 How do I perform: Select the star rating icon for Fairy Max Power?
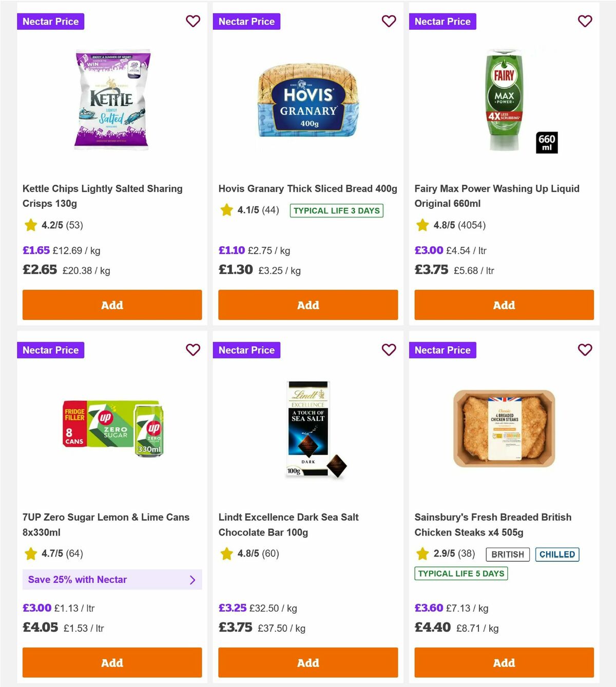[x=422, y=225]
